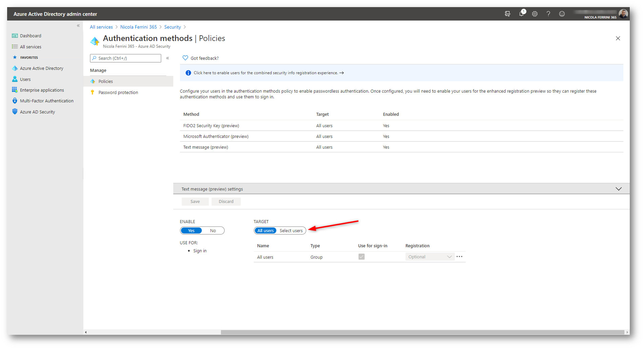Screen dimensions: 644x349
Task: Open Multi-Factor Authentication in the sidebar
Action: pyautogui.click(x=47, y=101)
